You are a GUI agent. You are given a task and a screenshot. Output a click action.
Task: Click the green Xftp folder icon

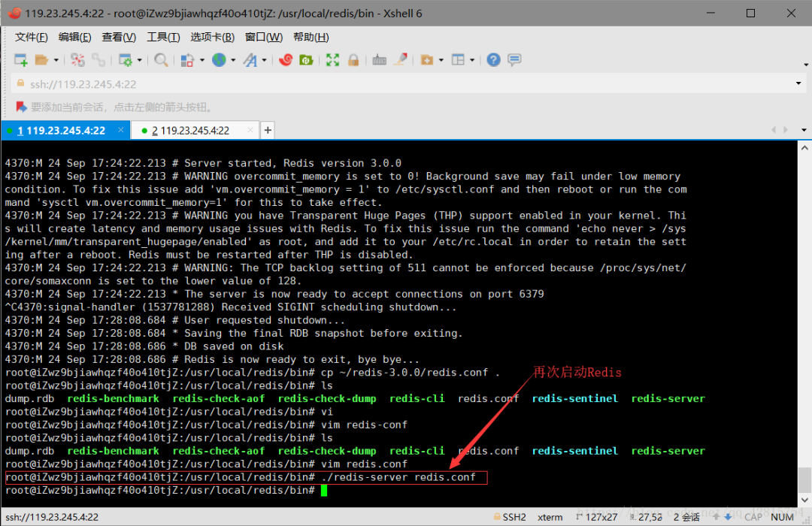click(306, 60)
